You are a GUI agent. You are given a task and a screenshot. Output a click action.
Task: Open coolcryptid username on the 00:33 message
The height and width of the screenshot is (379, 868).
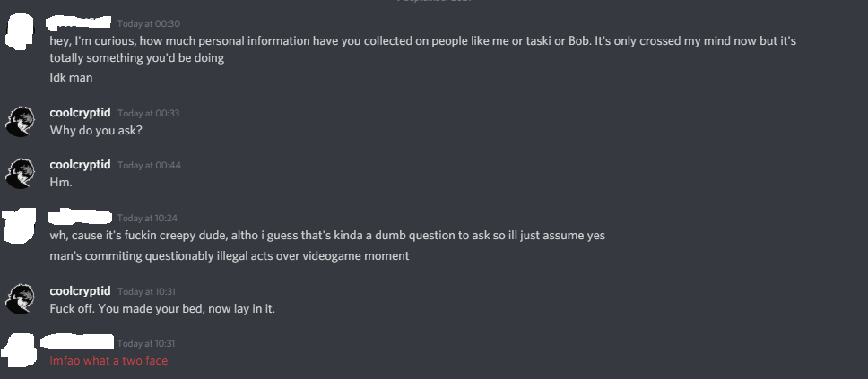[x=80, y=113]
